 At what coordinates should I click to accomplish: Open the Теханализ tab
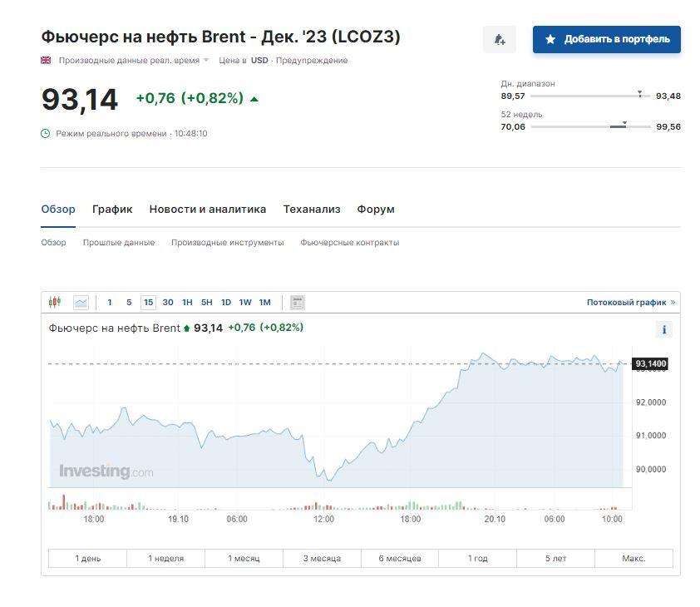(312, 210)
